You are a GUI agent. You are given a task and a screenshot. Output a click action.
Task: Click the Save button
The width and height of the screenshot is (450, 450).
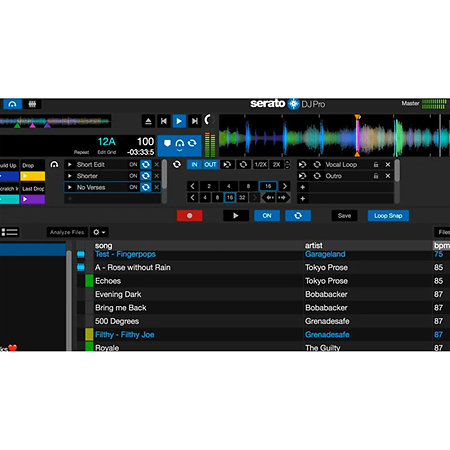(344, 216)
